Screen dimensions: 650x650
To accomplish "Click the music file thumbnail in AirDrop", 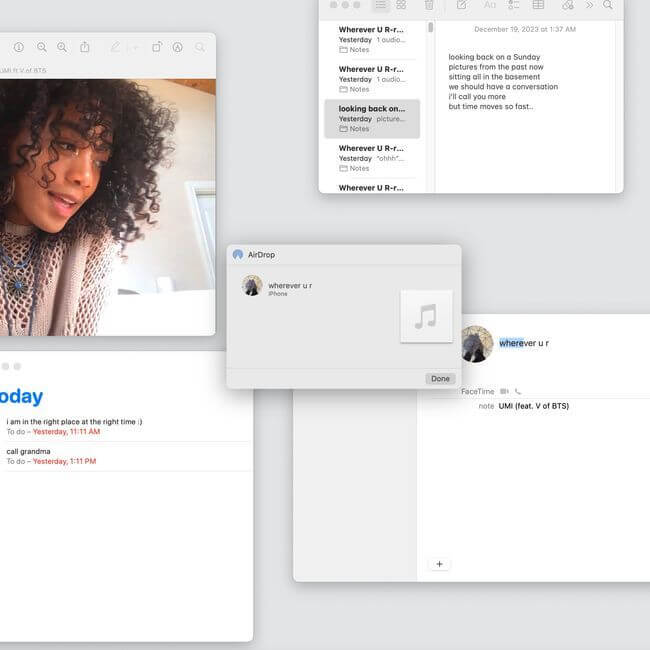I will 426,317.
